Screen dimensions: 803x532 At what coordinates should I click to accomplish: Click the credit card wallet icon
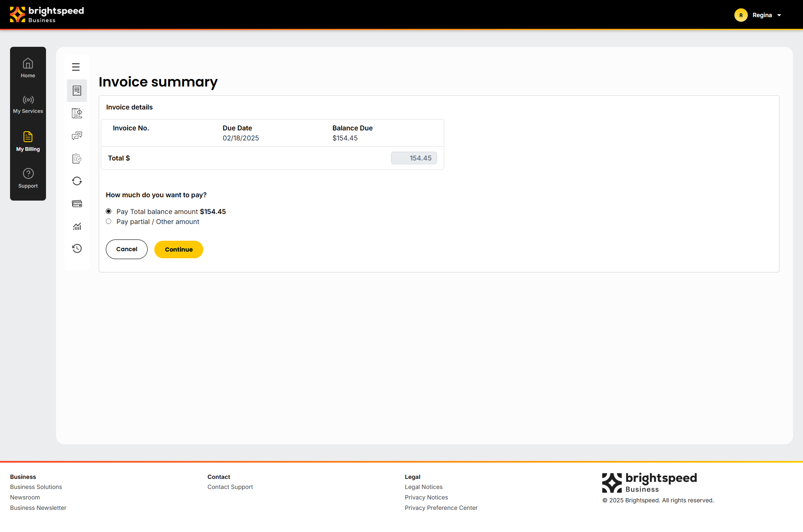[x=77, y=204]
